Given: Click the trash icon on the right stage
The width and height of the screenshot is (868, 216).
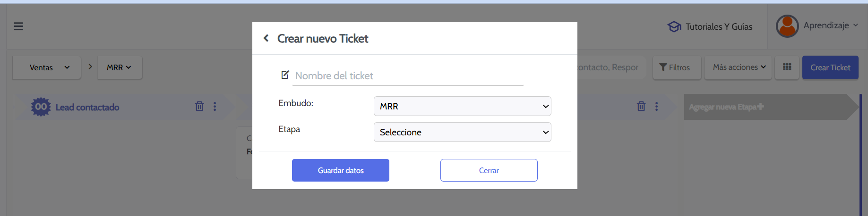Looking at the screenshot, I should [x=641, y=107].
